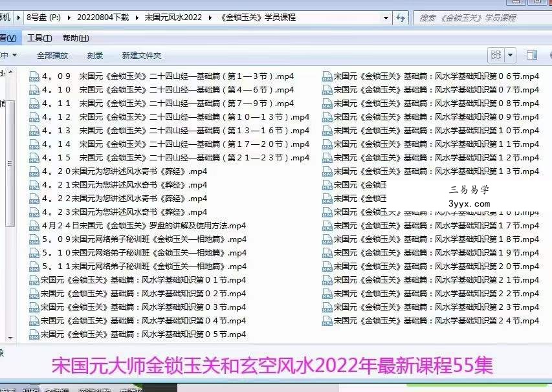Screen dimensions: 552x392
Task: Select file name 风水学基础知识第19节.mp4
Action: pyautogui.click(x=437, y=253)
